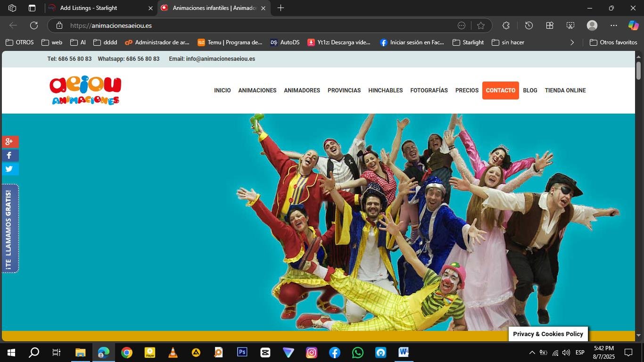The width and height of the screenshot is (644, 362).
Task: Reload the page with refresh icon
Action: point(34,25)
